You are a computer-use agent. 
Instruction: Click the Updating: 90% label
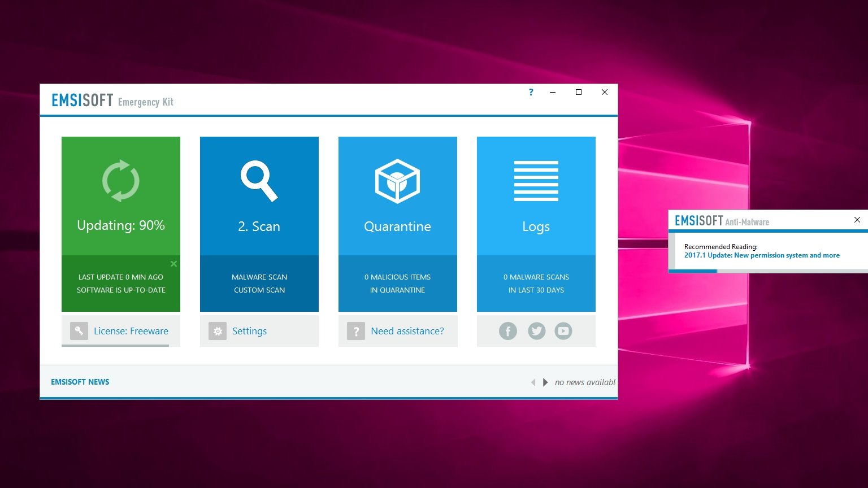(121, 225)
